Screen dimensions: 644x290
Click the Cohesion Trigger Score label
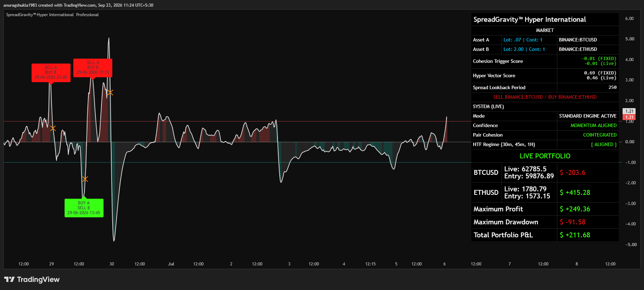[498, 61]
